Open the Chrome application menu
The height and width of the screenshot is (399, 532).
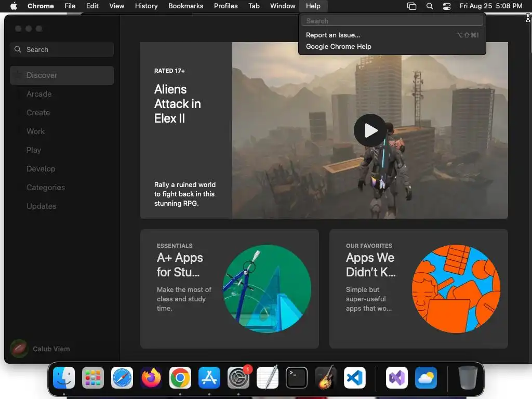click(41, 6)
